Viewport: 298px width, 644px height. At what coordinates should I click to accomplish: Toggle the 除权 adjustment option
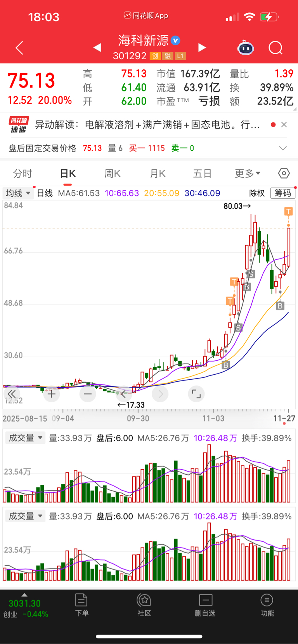[x=256, y=193]
